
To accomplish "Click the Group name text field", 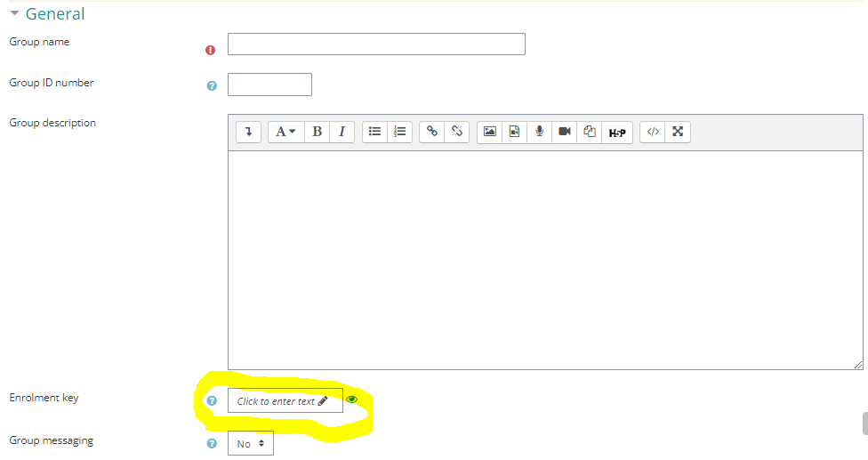I will tap(376, 44).
